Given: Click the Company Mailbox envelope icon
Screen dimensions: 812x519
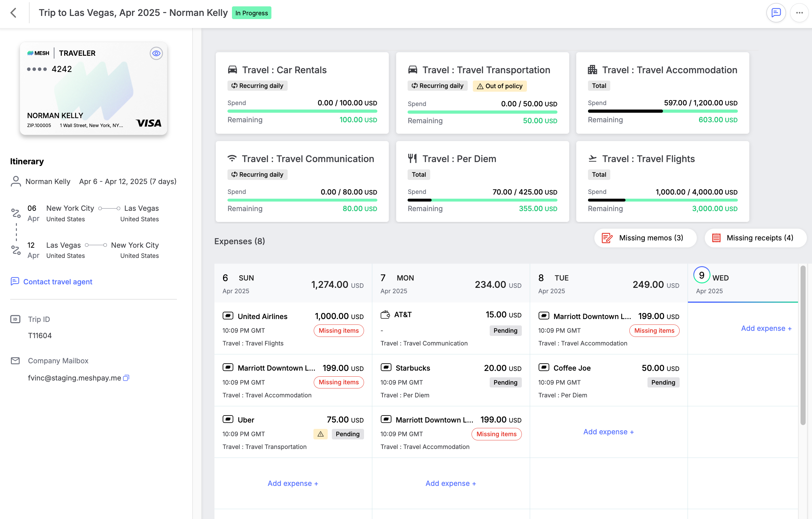Looking at the screenshot, I should pyautogui.click(x=15, y=361).
